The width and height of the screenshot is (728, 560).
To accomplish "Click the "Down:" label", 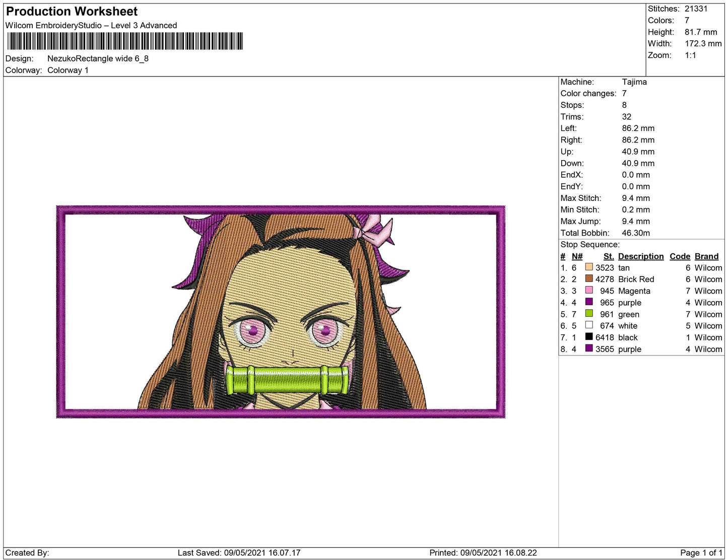I will pyautogui.click(x=572, y=163).
